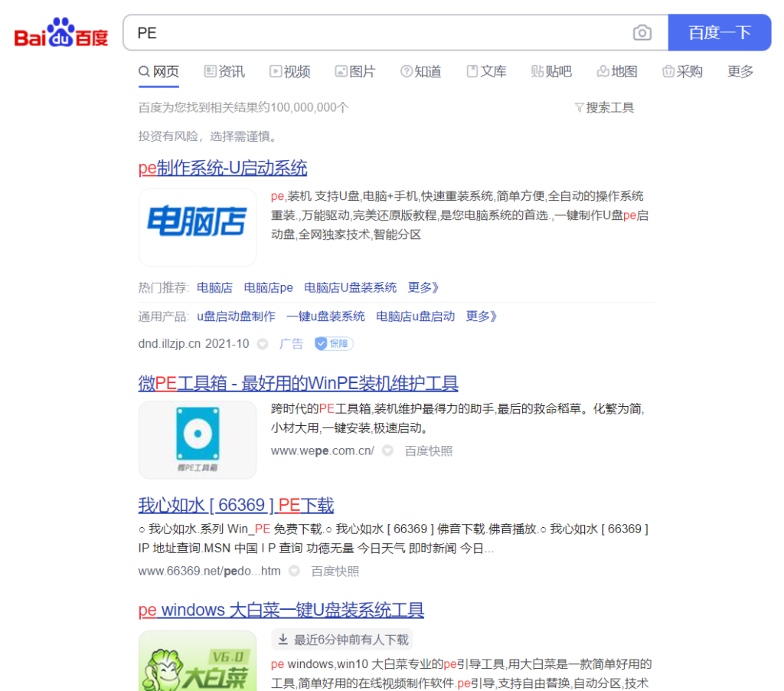Click the 百度一下 search button
Viewport: 784px width, 691px height.
coord(720,32)
